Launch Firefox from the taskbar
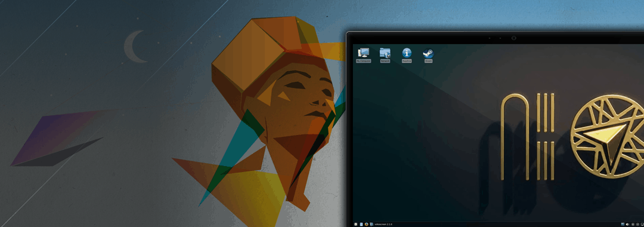The image size is (644, 227). click(366, 224)
